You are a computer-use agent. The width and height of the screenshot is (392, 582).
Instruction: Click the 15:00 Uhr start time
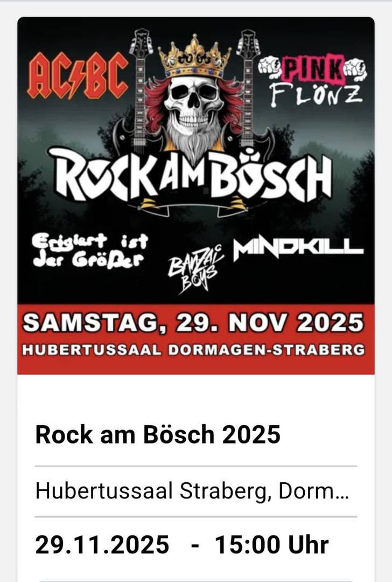point(272,544)
